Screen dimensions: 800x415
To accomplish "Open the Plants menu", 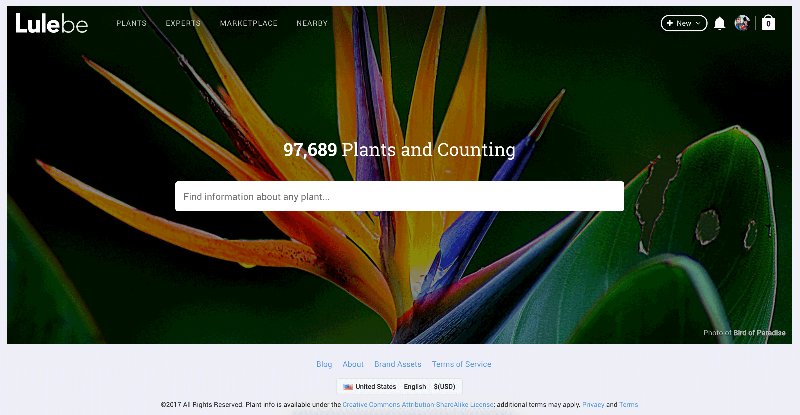I will click(131, 23).
